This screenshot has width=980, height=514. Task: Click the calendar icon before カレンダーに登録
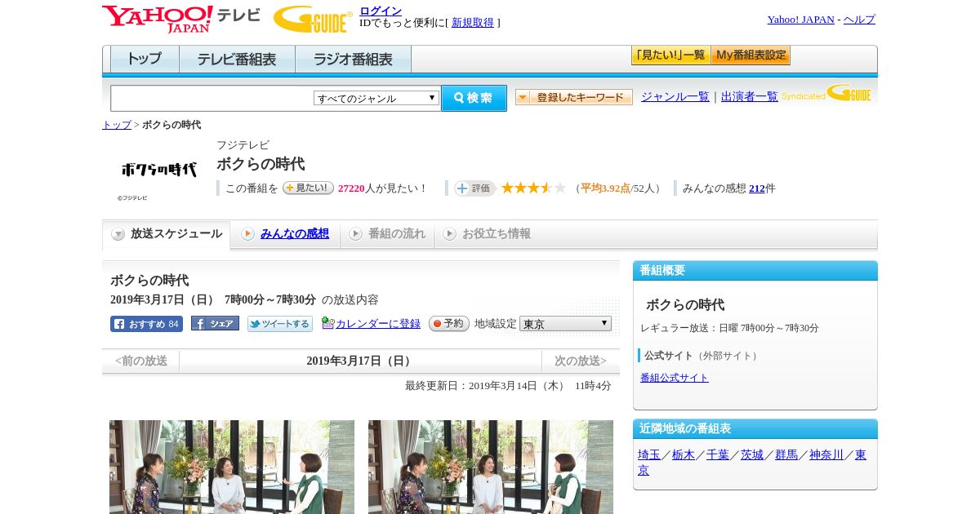pos(328,323)
